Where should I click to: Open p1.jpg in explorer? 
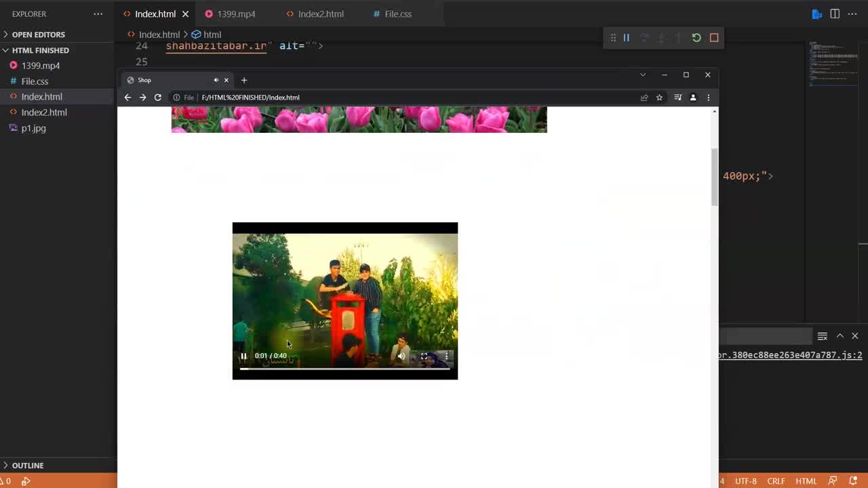(x=33, y=128)
